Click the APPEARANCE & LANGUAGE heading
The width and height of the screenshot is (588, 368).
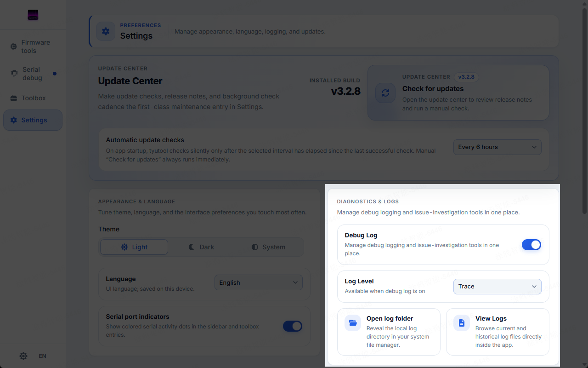tap(136, 201)
